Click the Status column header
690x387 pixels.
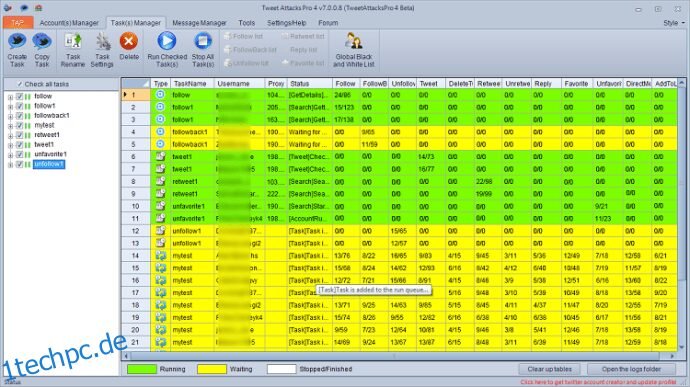[x=310, y=84]
